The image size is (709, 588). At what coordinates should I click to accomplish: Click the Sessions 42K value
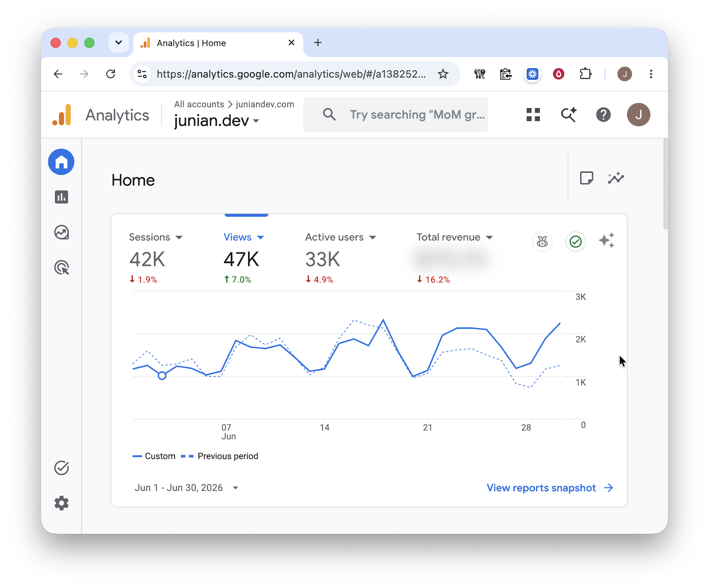click(x=147, y=259)
